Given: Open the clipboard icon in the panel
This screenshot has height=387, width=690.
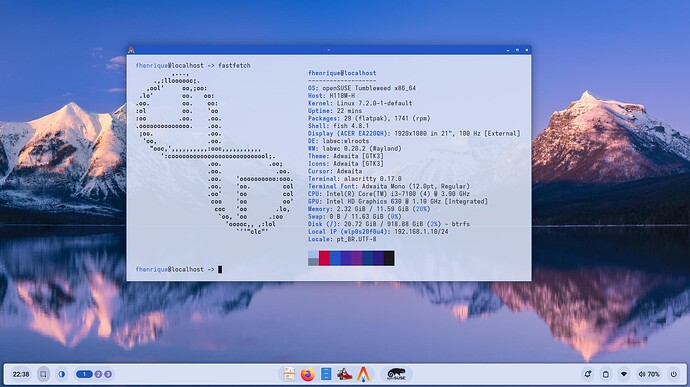Looking at the screenshot, I should (x=606, y=374).
